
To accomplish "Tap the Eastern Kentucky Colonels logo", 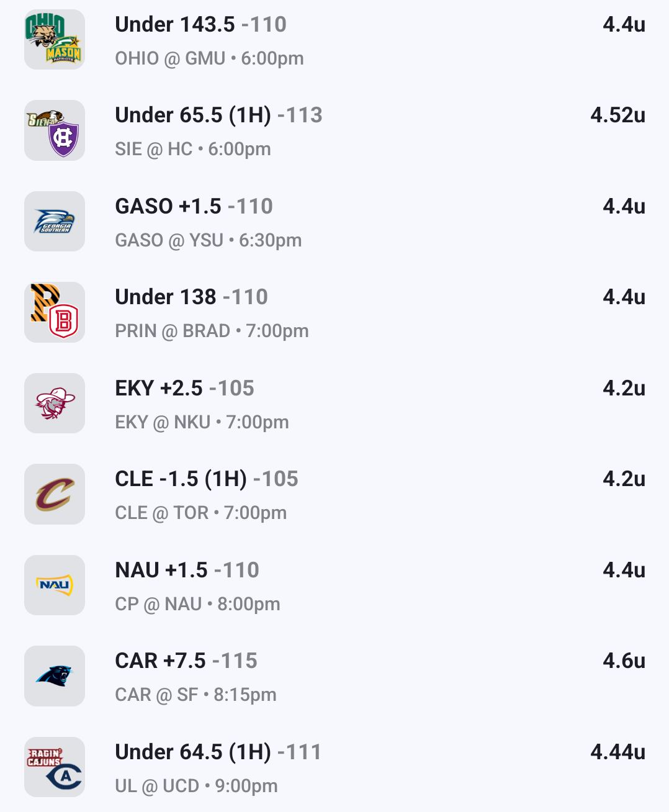I will (x=55, y=404).
